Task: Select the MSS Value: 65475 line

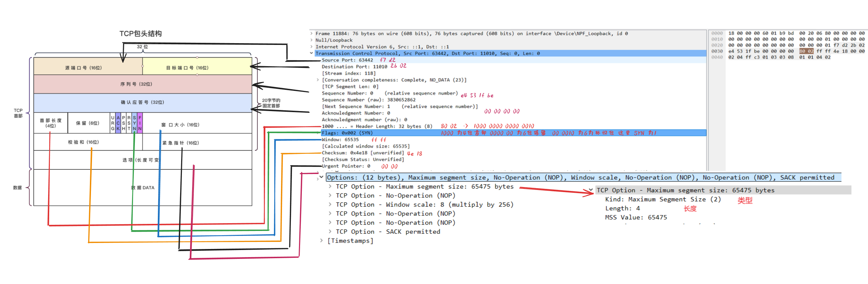Action: (x=636, y=218)
